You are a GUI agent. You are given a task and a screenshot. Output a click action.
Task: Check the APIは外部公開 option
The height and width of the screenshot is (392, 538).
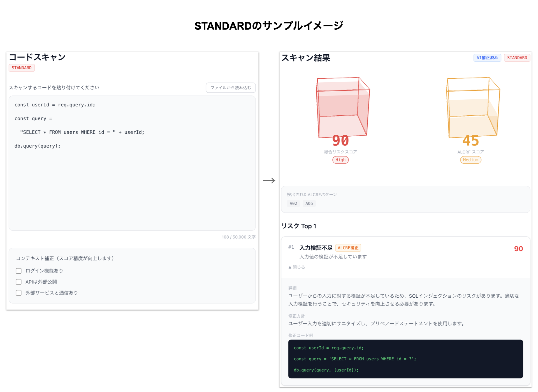(x=19, y=282)
